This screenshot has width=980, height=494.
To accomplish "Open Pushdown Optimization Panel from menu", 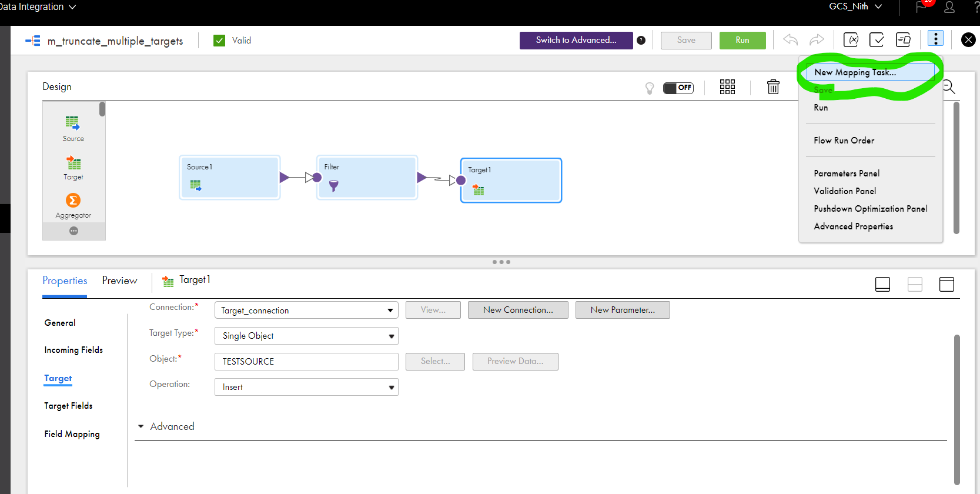I will [870, 209].
